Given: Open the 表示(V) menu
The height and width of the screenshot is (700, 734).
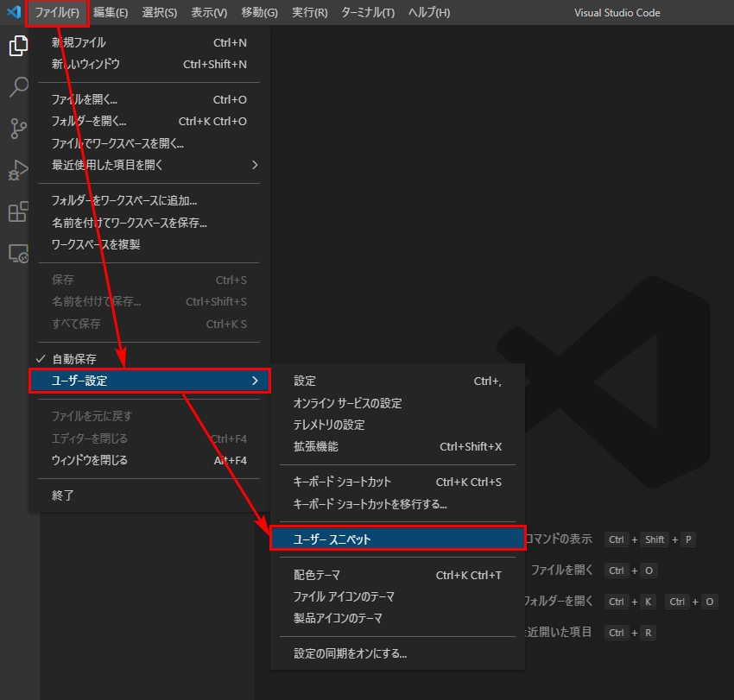Looking at the screenshot, I should [x=209, y=13].
